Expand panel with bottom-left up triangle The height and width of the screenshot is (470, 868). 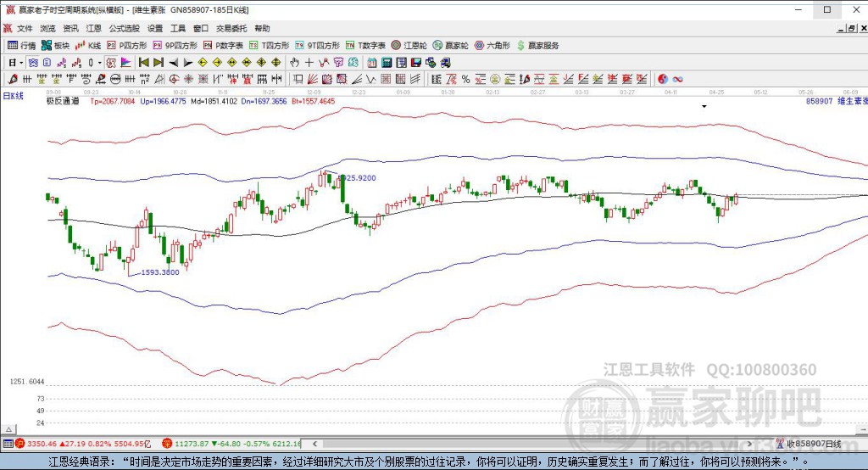pos(8,429)
